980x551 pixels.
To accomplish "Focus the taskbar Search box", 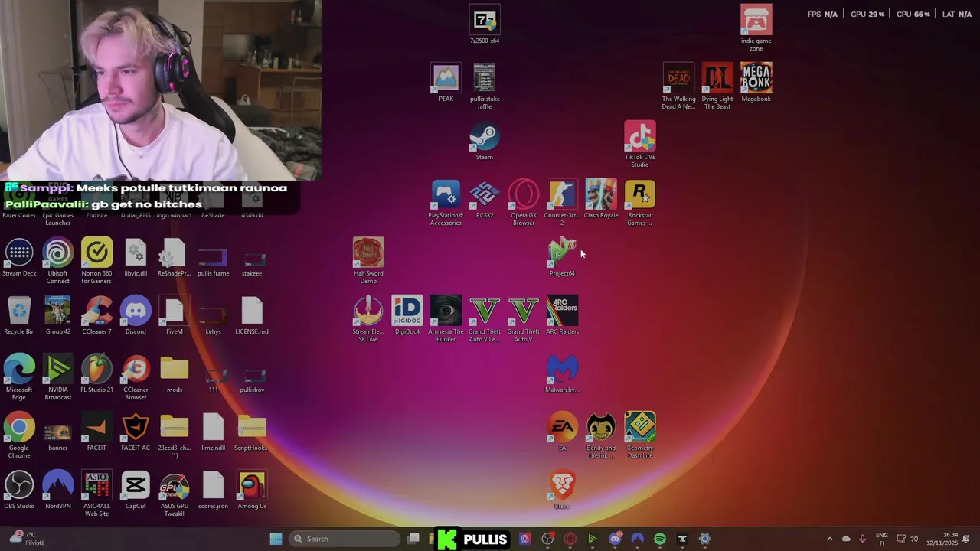I will point(344,539).
